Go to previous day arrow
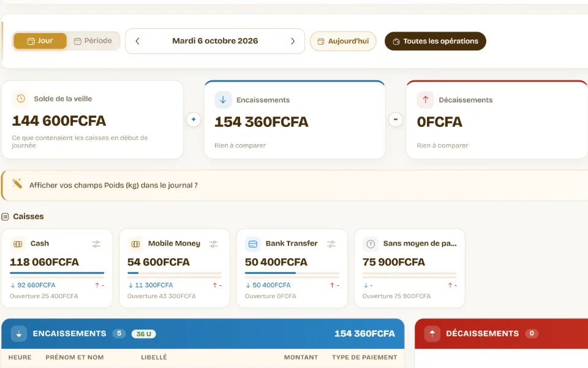Image resolution: width=588 pixels, height=368 pixels. [138, 41]
